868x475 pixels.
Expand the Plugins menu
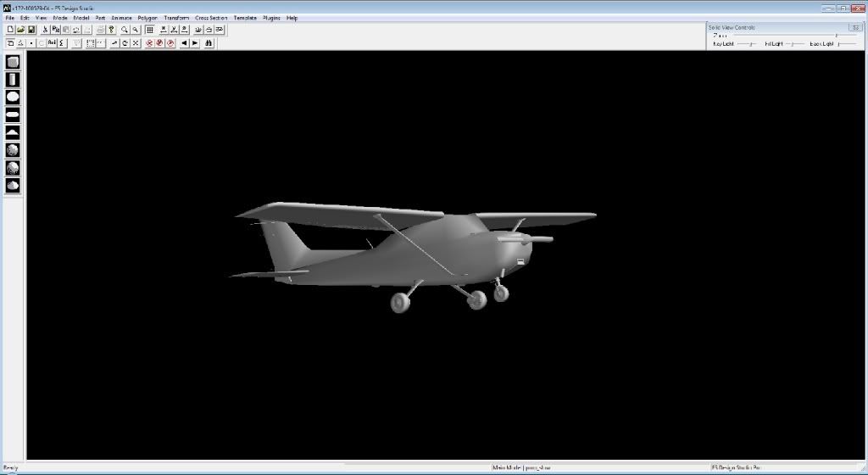point(271,18)
